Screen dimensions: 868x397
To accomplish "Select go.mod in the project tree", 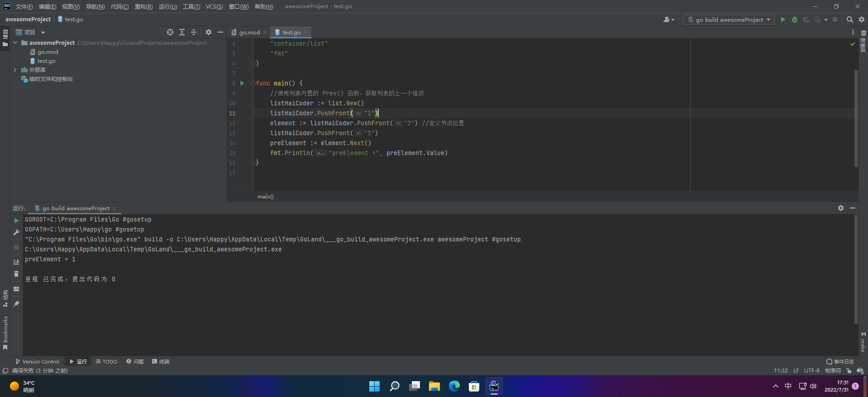I will pos(48,52).
